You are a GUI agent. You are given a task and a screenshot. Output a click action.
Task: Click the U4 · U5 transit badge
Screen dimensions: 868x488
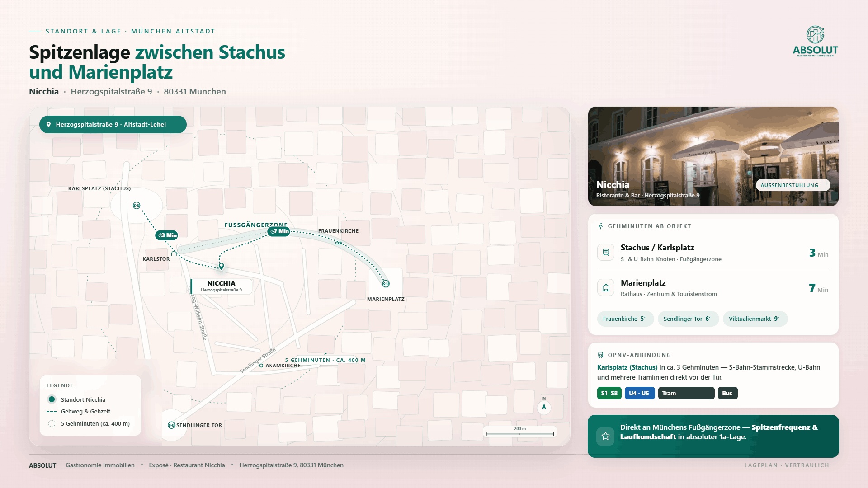tap(639, 394)
